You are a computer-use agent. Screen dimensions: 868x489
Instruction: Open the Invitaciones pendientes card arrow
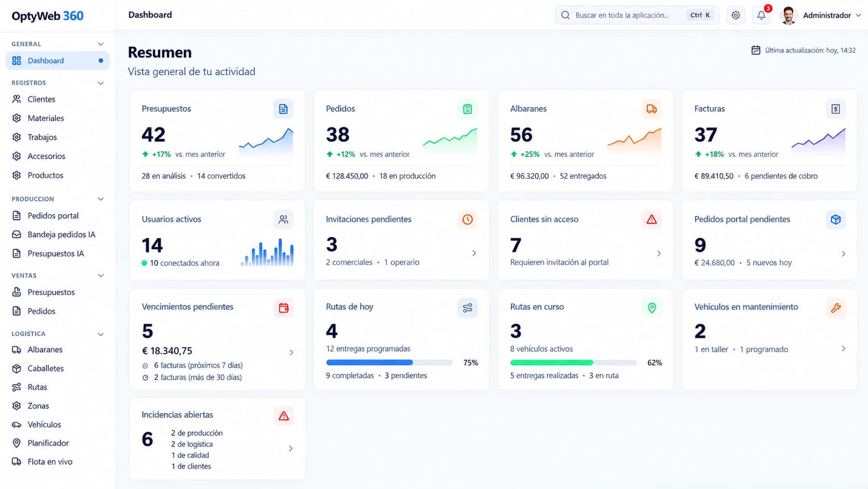tap(474, 253)
